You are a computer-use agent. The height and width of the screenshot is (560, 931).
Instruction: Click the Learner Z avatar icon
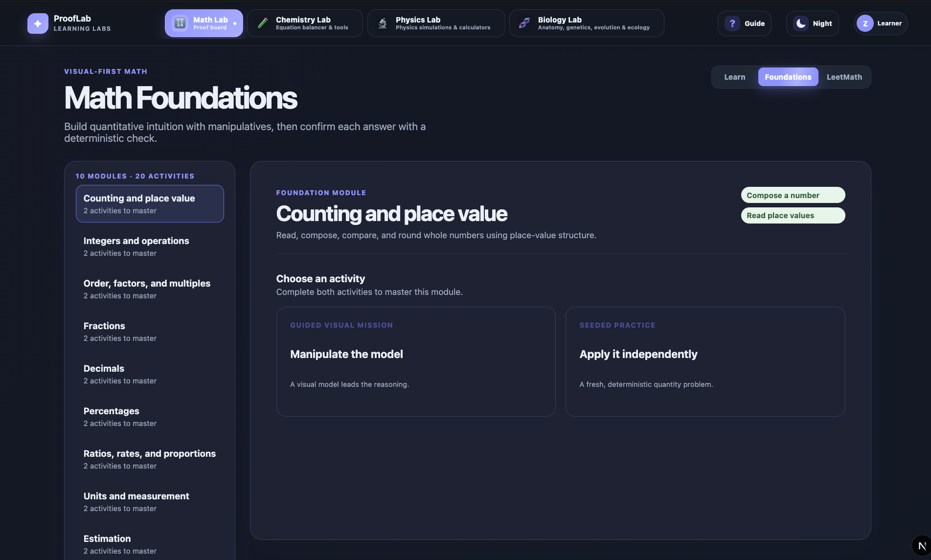coord(865,23)
